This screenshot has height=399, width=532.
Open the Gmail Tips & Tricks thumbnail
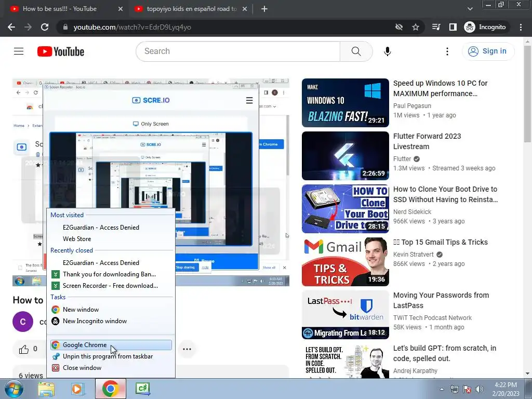pyautogui.click(x=345, y=262)
